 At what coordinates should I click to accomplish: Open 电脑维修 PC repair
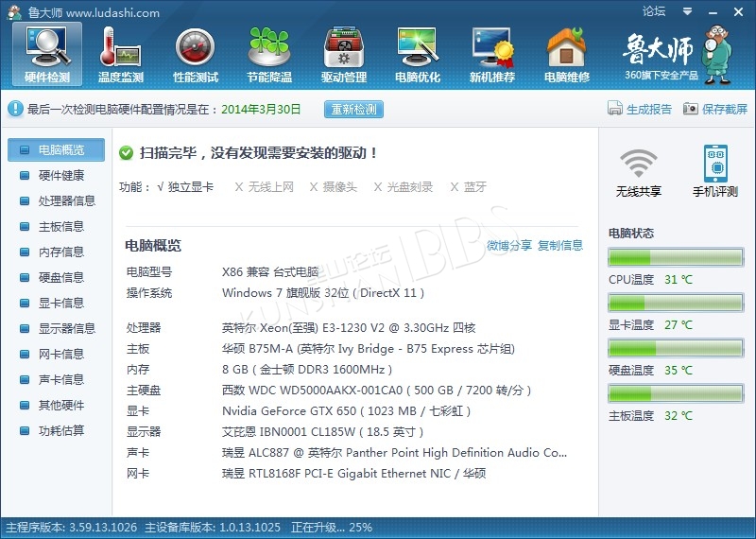click(x=567, y=55)
